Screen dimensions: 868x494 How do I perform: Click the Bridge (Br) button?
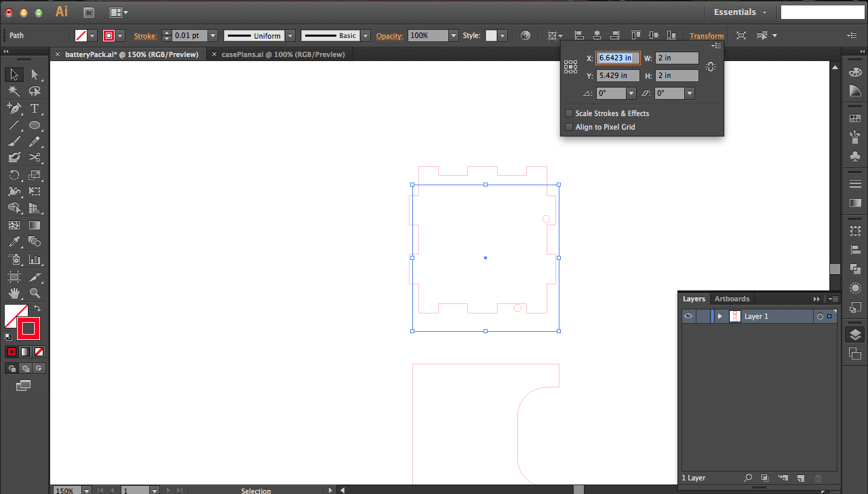(x=89, y=12)
